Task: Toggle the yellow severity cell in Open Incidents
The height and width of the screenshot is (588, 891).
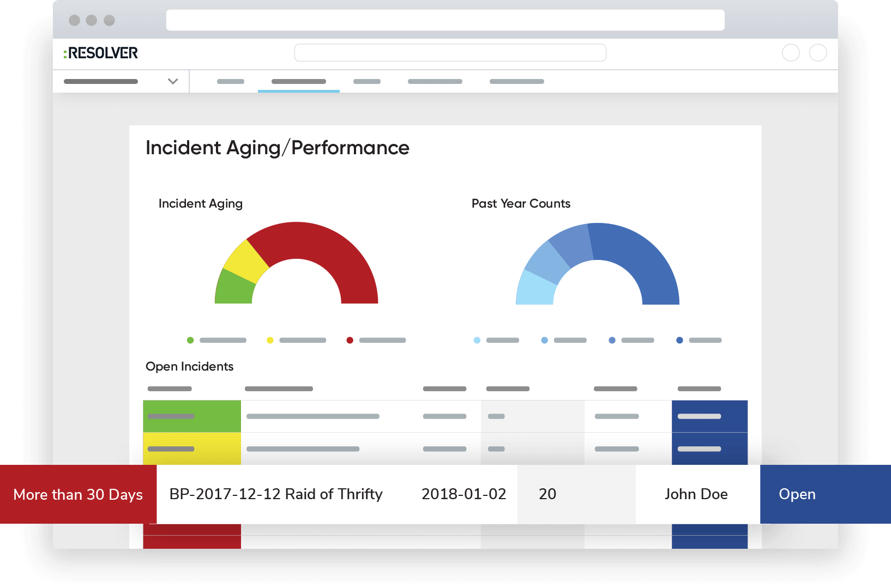Action: point(191,449)
